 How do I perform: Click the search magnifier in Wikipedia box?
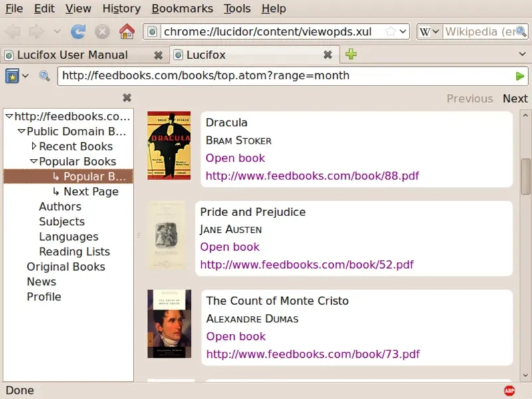521,31
